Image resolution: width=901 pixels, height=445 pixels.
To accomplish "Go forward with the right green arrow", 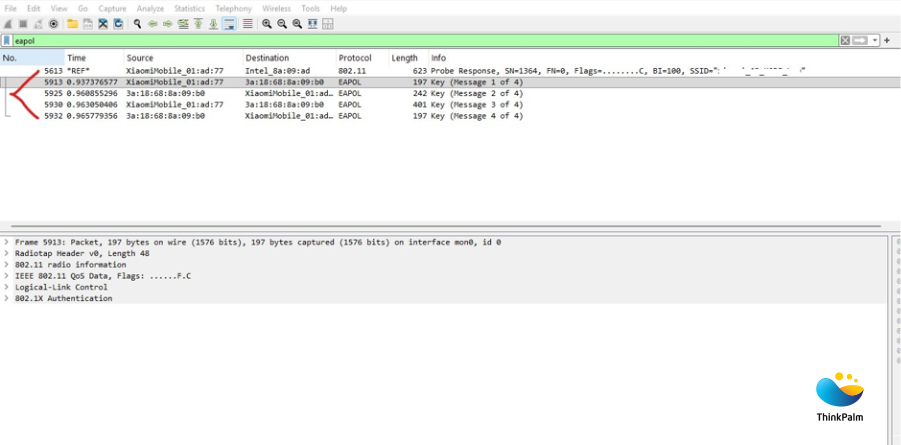I will click(168, 24).
